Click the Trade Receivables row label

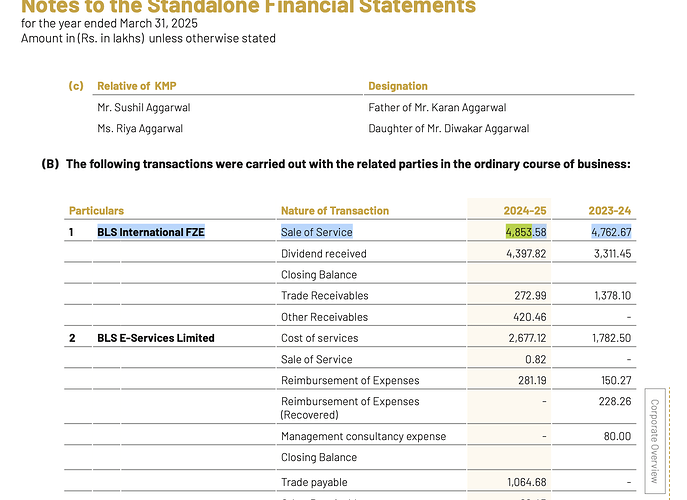point(325,296)
